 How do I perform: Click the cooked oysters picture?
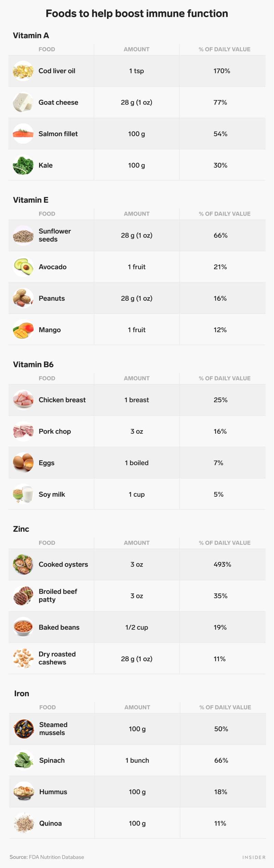click(23, 564)
